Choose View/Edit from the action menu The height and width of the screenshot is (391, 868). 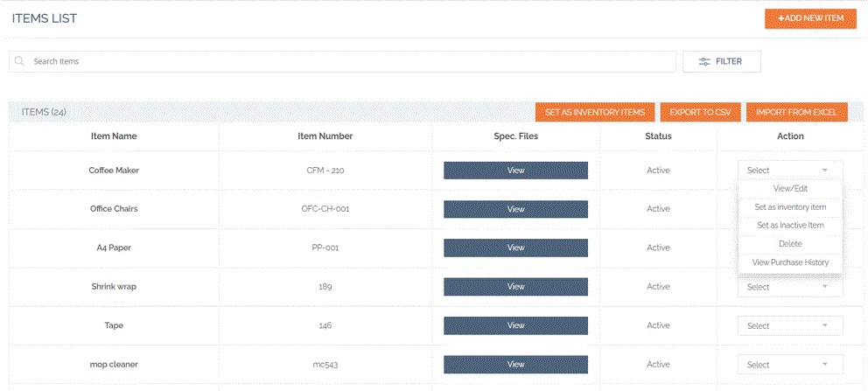[x=790, y=188]
